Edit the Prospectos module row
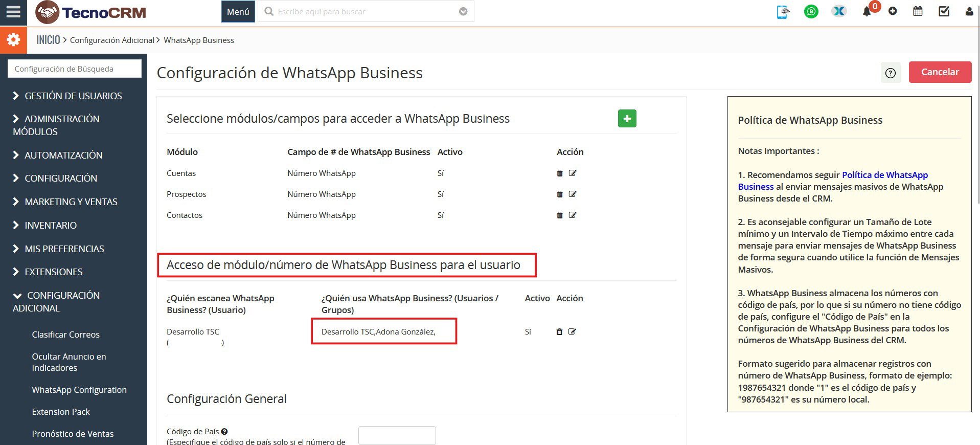980x445 pixels. pos(573,194)
